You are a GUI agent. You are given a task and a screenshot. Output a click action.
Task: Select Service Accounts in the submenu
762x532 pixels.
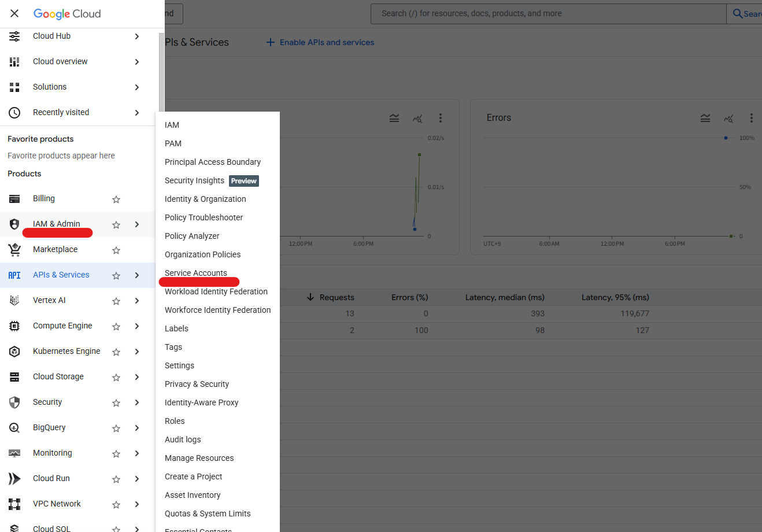[x=196, y=273]
